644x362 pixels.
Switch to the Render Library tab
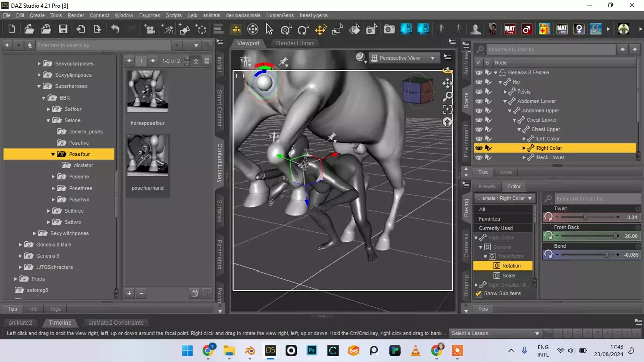tap(295, 43)
